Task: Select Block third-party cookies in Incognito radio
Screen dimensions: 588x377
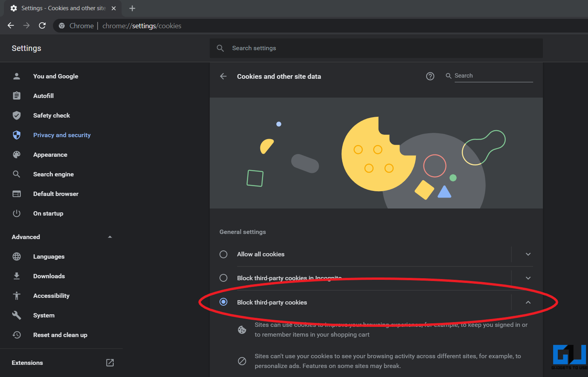Action: coord(223,278)
